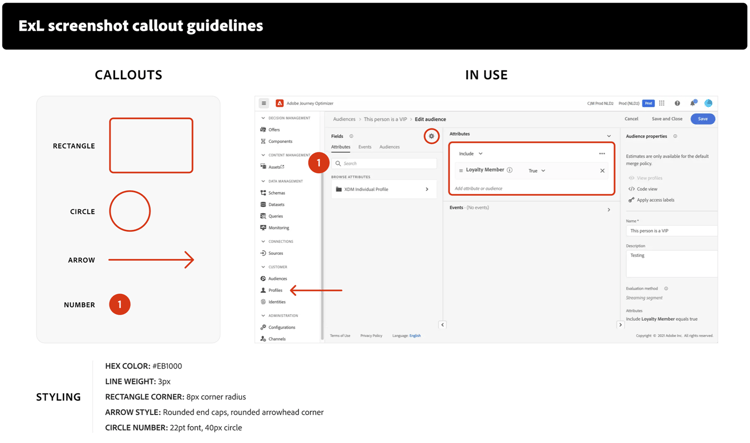The height and width of the screenshot is (443, 750).
Task: Click 'Add attribute or audience' field
Action: pos(478,188)
